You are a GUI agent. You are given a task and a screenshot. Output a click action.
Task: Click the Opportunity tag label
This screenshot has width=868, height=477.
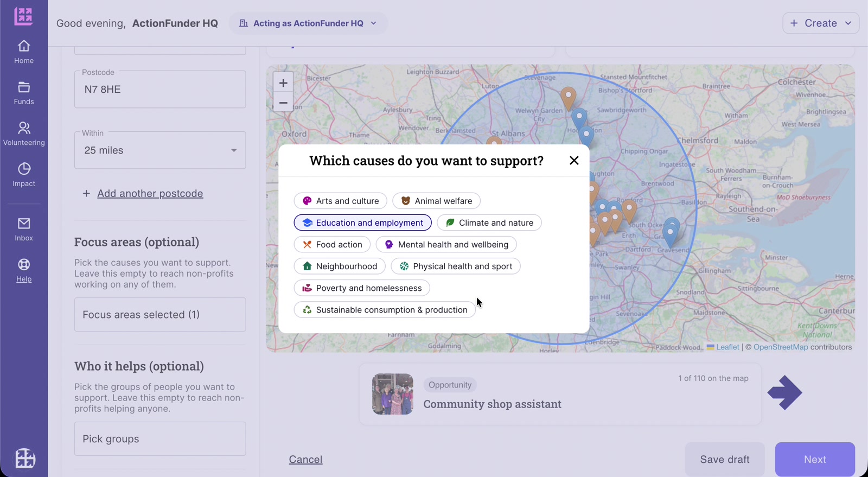(x=450, y=385)
